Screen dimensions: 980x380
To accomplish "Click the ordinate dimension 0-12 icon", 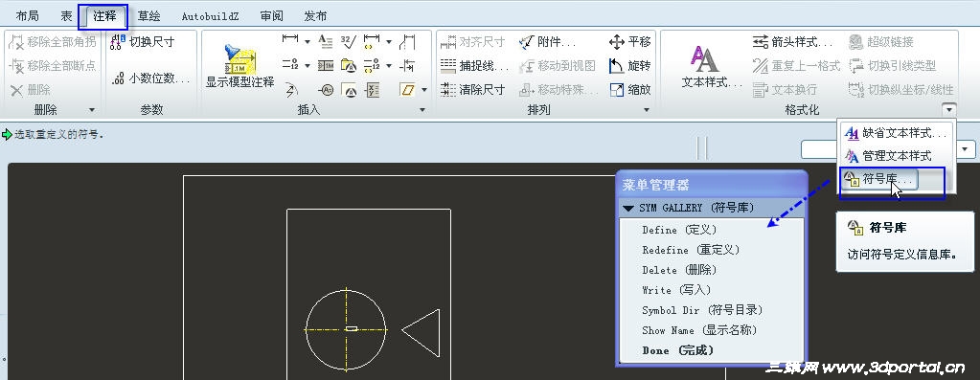I will pyautogui.click(x=290, y=65).
